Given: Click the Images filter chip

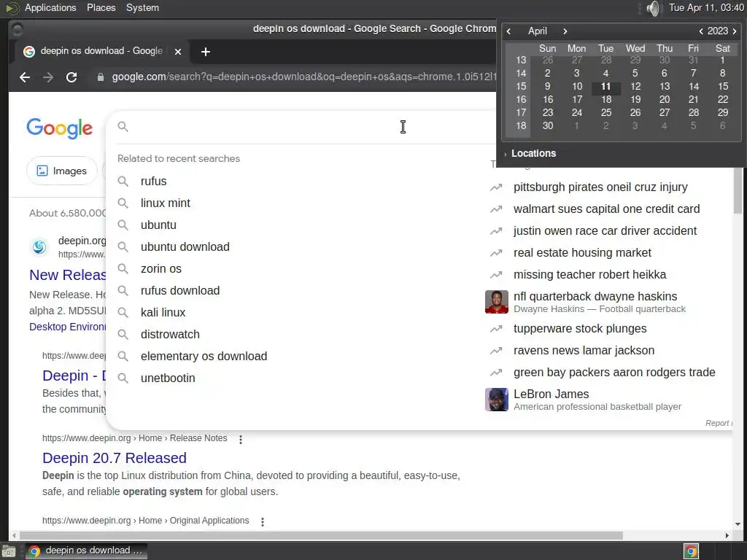Looking at the screenshot, I should click(62, 171).
